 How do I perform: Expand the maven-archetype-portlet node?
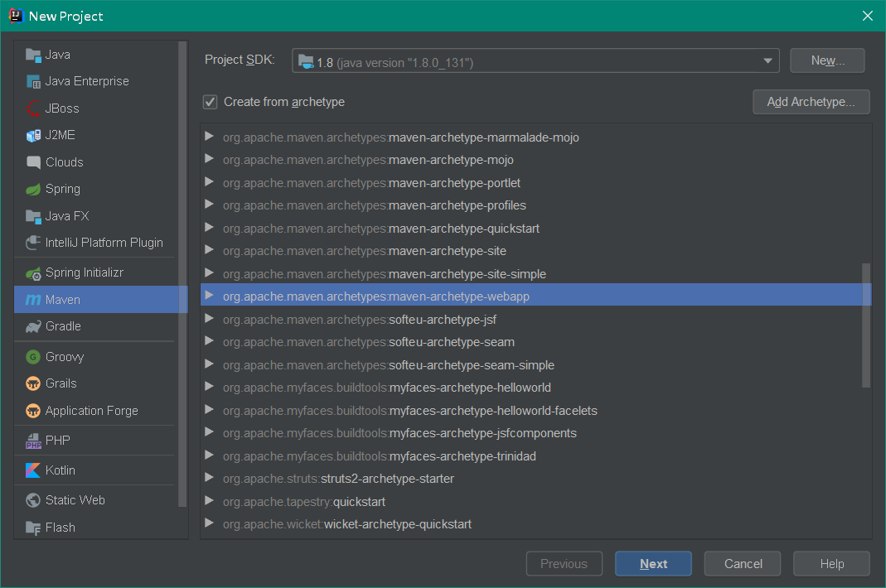coord(209,182)
